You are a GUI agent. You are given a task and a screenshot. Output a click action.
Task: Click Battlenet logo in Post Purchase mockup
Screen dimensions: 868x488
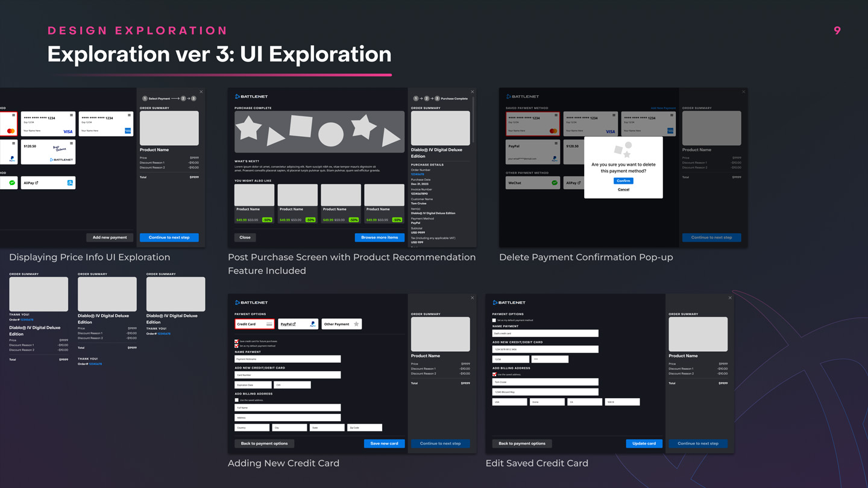(x=251, y=96)
